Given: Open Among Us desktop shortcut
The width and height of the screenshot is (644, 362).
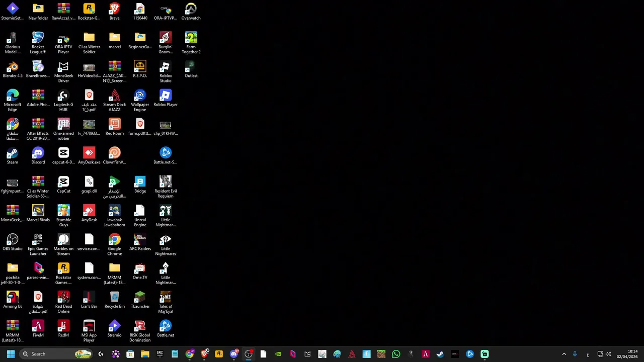Looking at the screenshot, I should 13,300.
